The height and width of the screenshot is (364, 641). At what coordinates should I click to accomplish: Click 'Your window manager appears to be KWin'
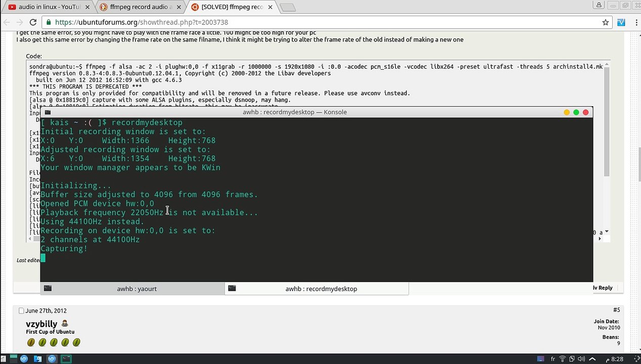tap(130, 167)
